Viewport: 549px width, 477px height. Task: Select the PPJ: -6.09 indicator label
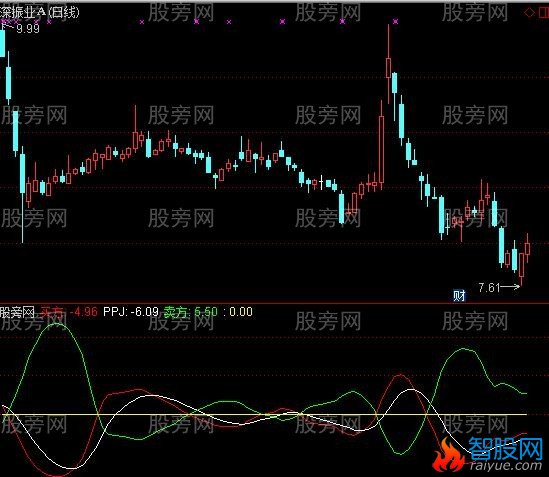(x=131, y=311)
